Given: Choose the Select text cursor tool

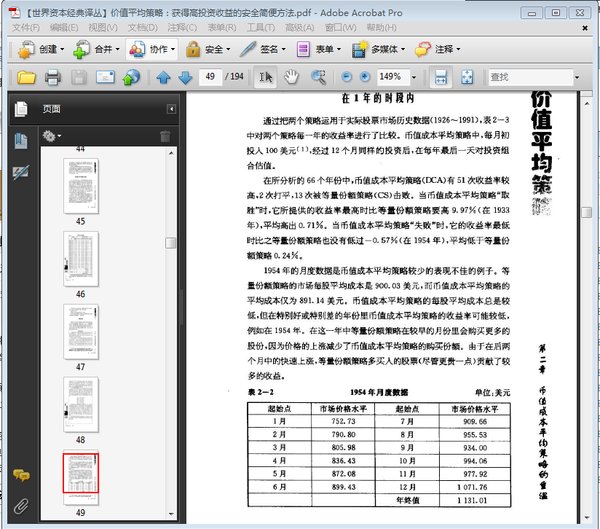Looking at the screenshot, I should click(266, 77).
